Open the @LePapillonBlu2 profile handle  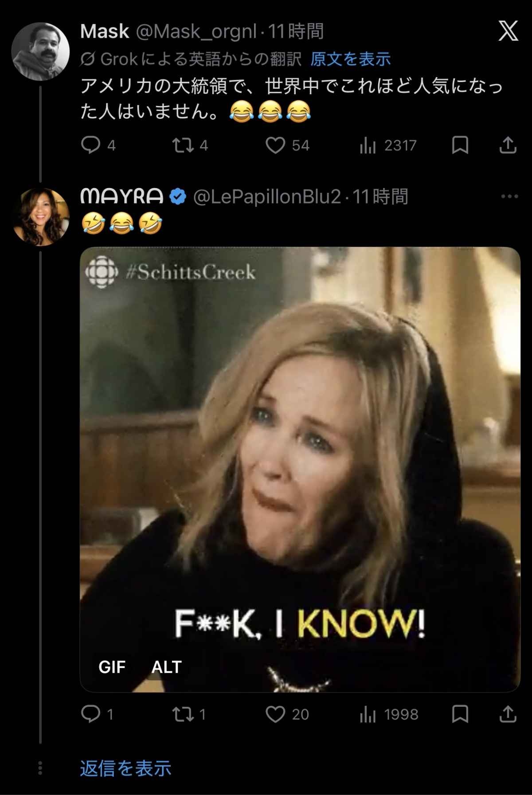[x=267, y=196]
